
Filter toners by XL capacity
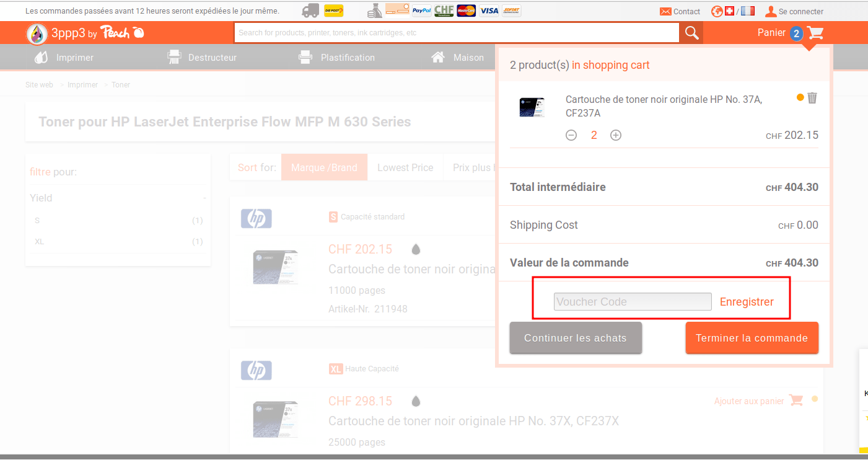39,241
